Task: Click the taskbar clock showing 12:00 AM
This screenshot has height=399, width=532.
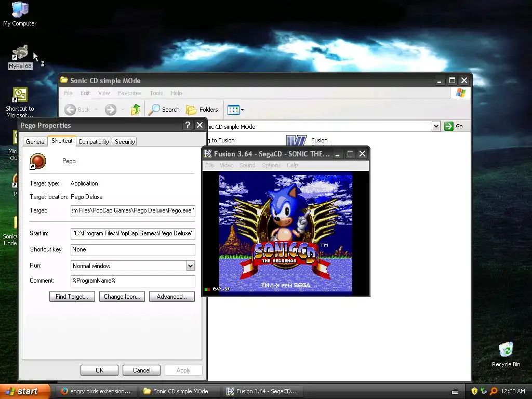Action: click(x=513, y=391)
